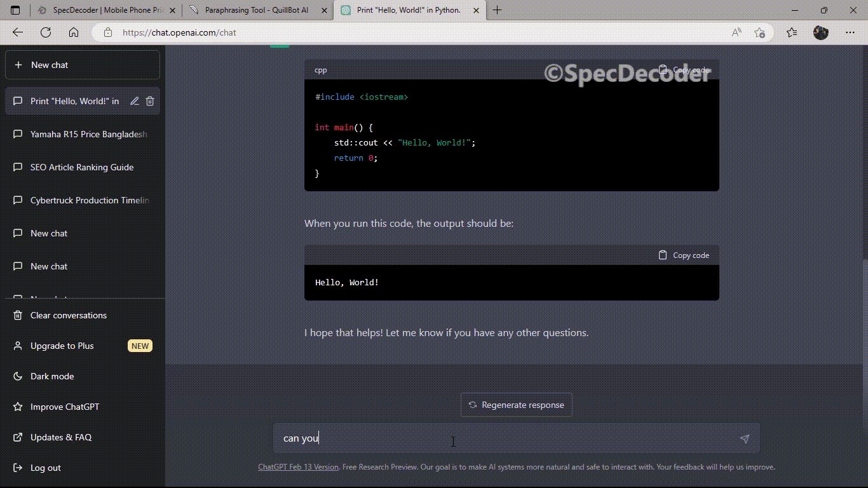This screenshot has height=488, width=868.
Task: Rename the "Print Hello, World!" chat via pencil icon
Action: tap(134, 101)
